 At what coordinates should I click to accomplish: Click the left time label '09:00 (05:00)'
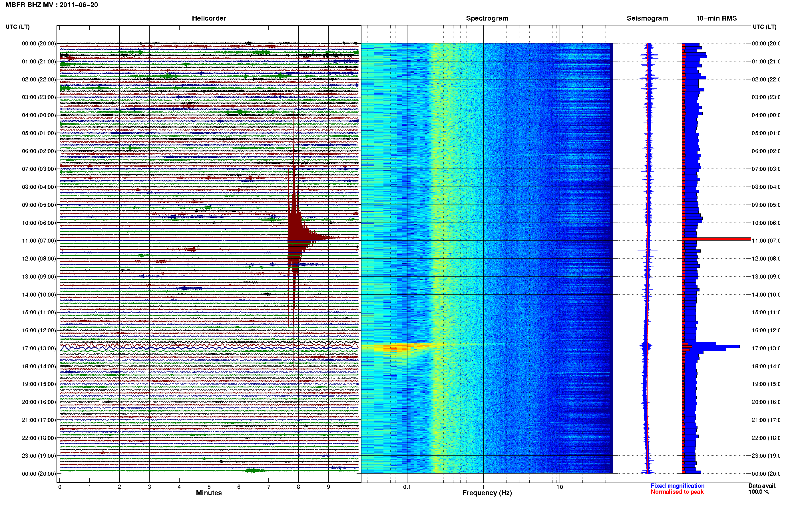coord(39,205)
